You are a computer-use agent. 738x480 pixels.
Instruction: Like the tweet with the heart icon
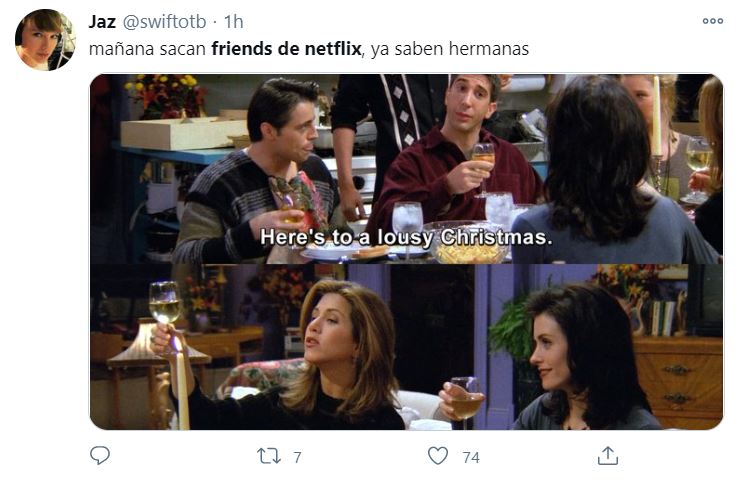[438, 456]
